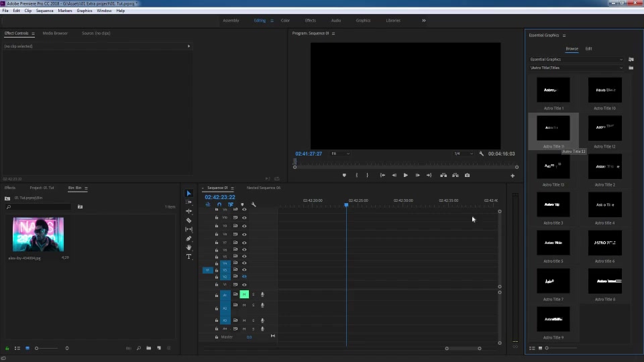Expand the Essential Graphics folder dropdown

(x=576, y=60)
